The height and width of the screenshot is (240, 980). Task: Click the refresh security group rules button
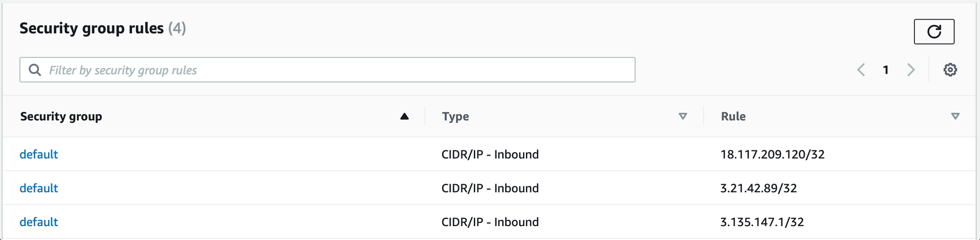coord(934,32)
